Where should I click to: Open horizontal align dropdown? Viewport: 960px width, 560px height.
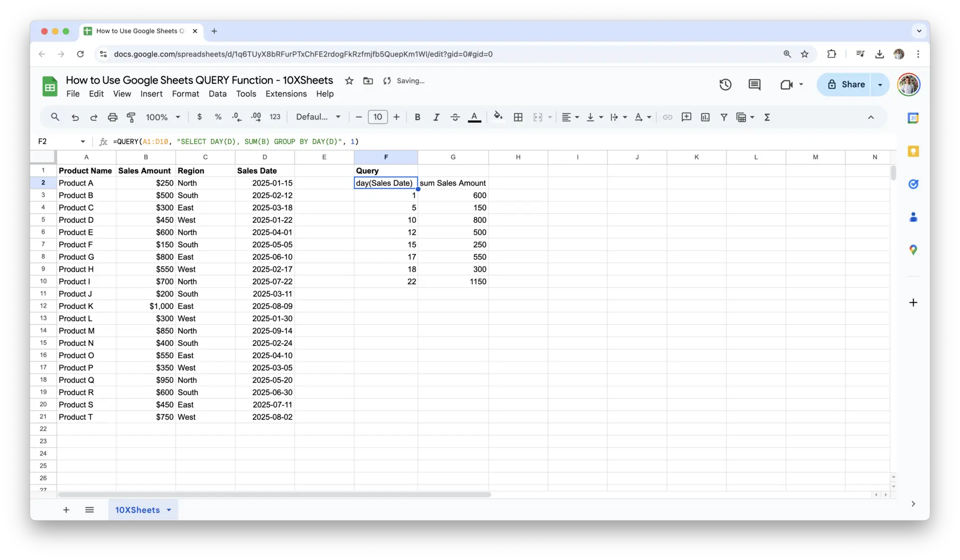[570, 117]
